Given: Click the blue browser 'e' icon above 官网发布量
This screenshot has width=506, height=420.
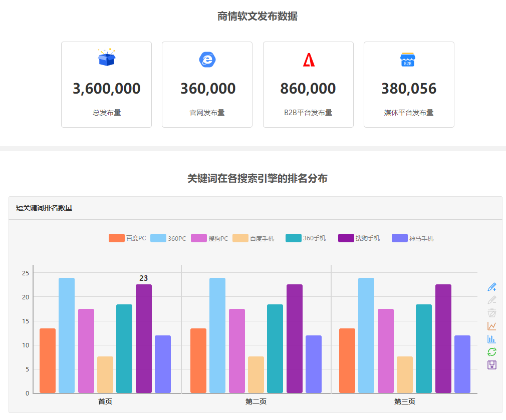Looking at the screenshot, I should coord(207,60).
